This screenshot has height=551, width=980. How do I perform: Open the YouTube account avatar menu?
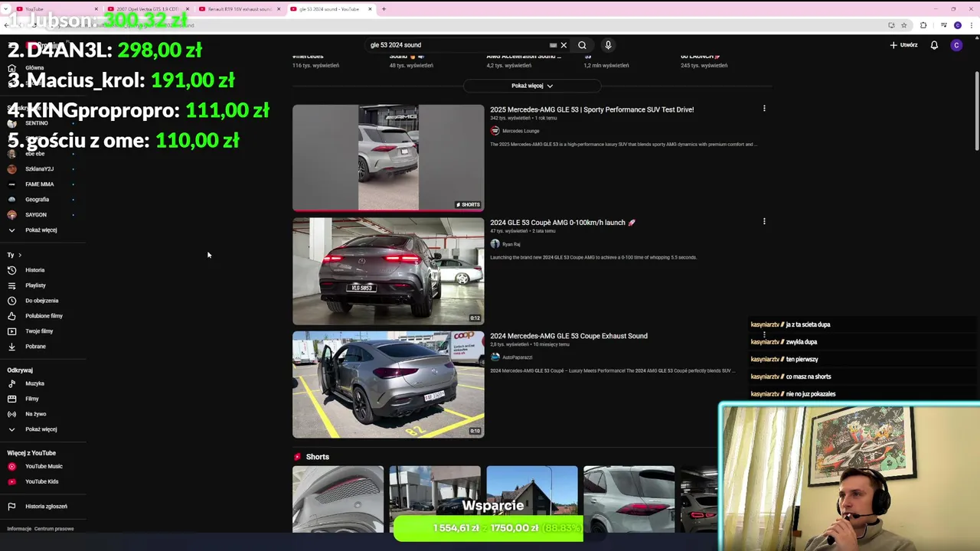click(956, 45)
